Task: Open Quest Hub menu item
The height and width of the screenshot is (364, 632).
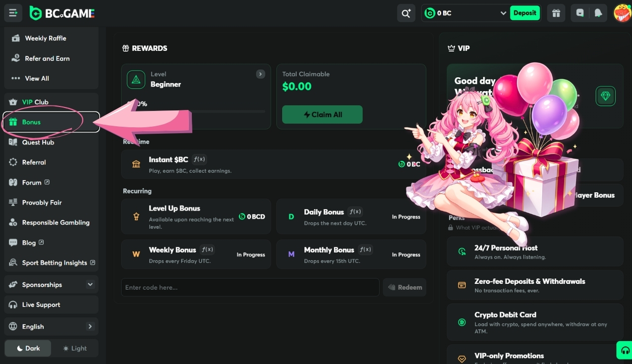Action: (x=52, y=142)
